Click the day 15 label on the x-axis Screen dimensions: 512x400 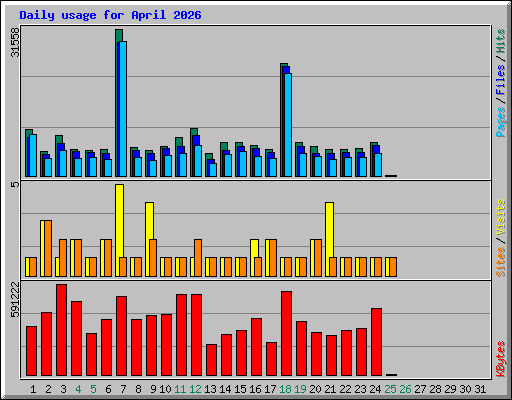point(240,389)
